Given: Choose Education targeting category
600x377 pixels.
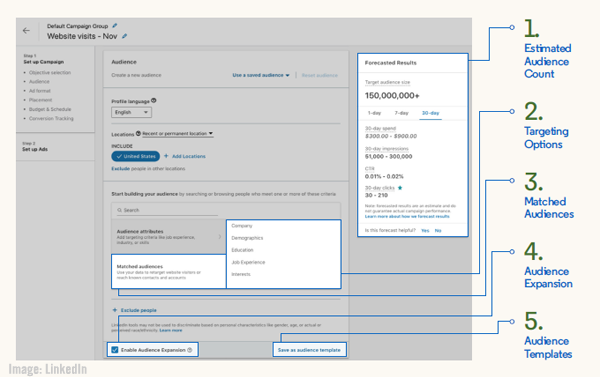Looking at the screenshot, I should pyautogui.click(x=242, y=250).
